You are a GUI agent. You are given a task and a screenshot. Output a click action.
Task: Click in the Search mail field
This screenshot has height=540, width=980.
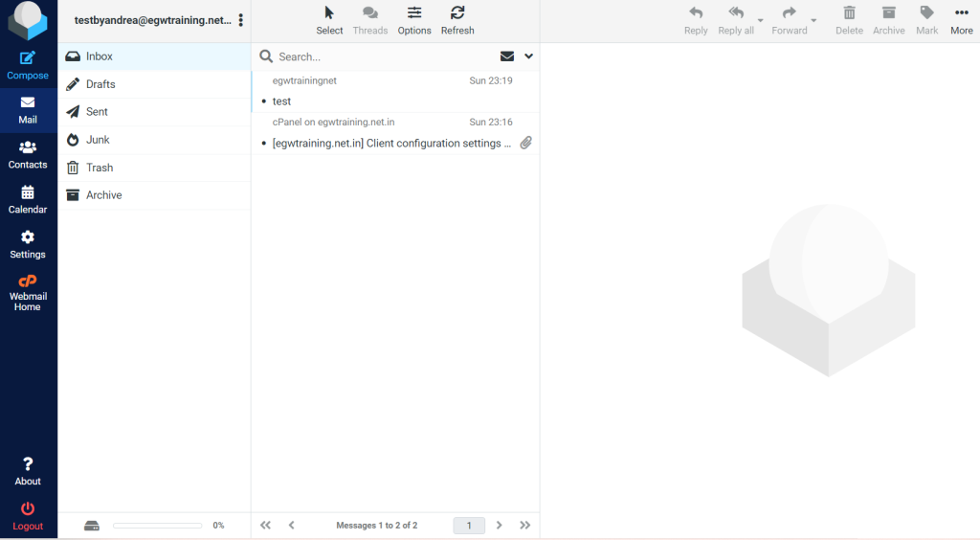[x=383, y=56]
